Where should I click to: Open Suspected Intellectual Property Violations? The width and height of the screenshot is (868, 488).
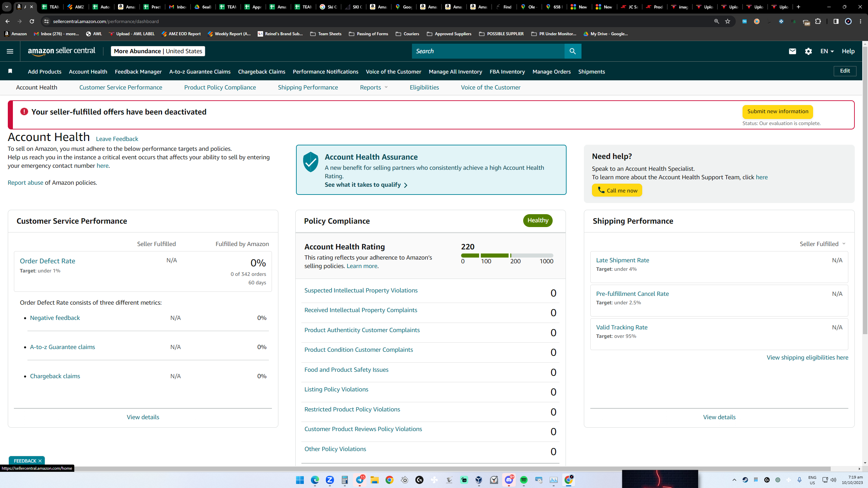click(361, 290)
